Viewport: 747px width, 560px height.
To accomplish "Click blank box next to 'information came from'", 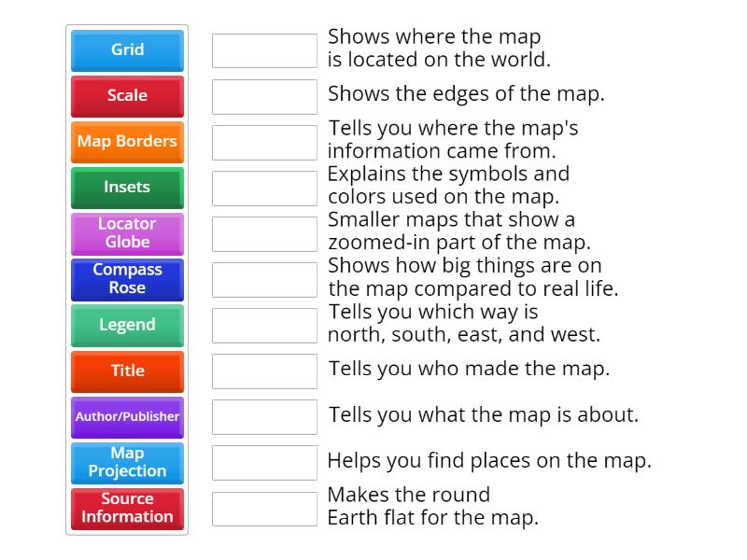I will [264, 142].
